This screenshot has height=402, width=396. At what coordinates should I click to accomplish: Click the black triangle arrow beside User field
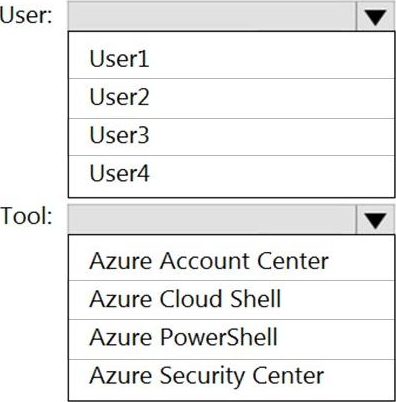click(x=375, y=17)
